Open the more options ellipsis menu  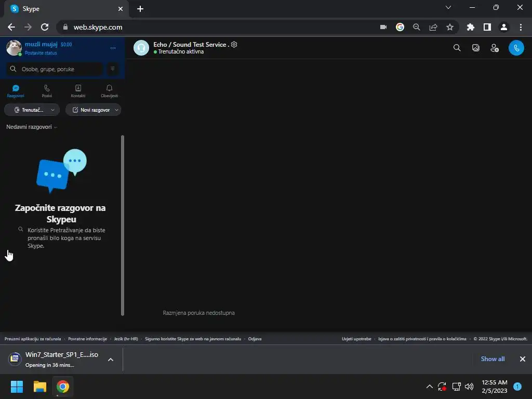coord(113,48)
